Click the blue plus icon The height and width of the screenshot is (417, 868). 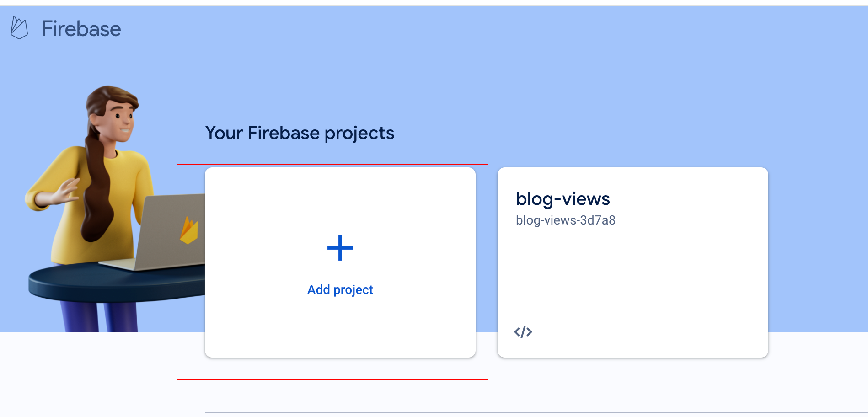340,248
